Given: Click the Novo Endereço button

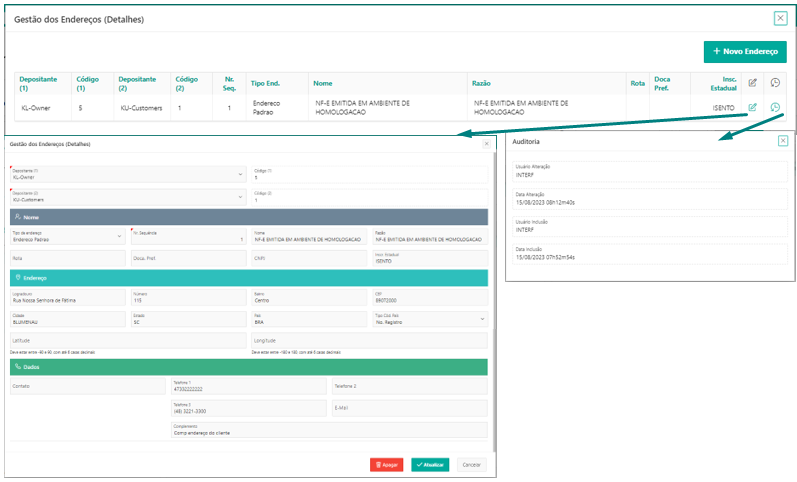Looking at the screenshot, I should [x=745, y=51].
